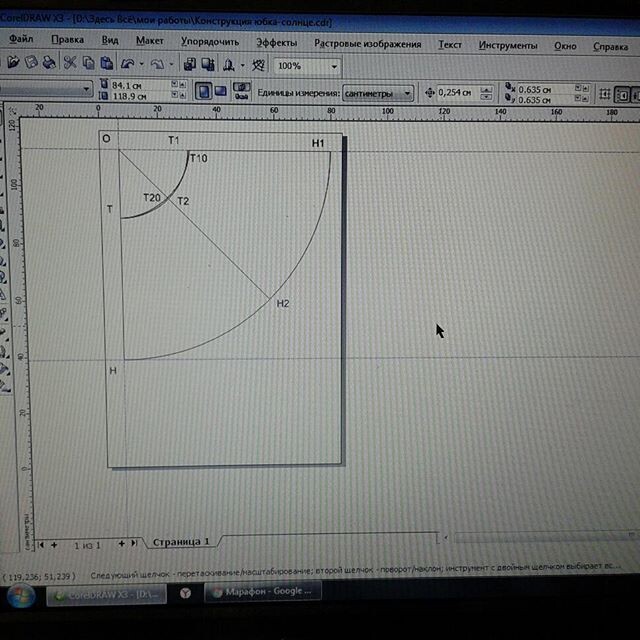Viewport: 640px width, 640px height.
Task: Click the Undo arrow icon
Action: click(x=128, y=63)
